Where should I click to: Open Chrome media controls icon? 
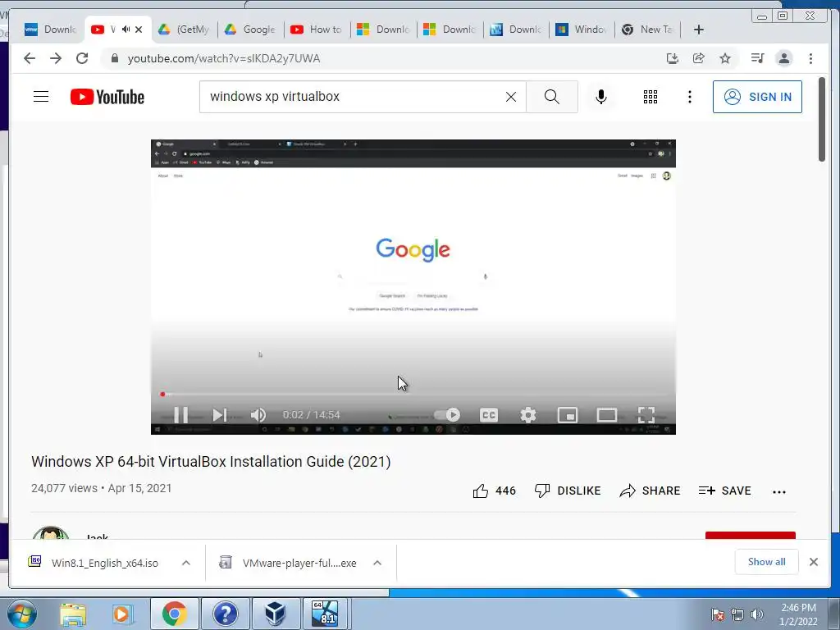tap(757, 58)
